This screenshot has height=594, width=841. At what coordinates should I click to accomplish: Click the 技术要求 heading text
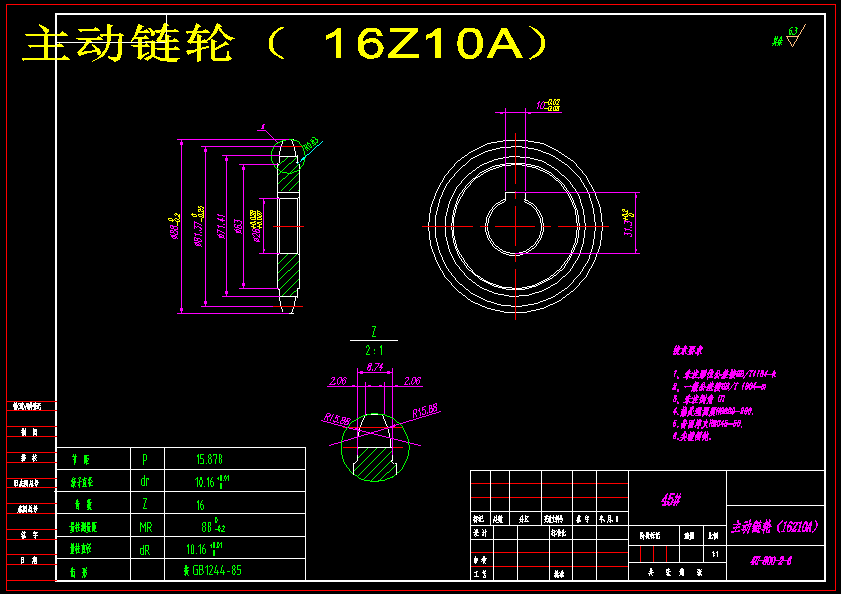point(688,350)
